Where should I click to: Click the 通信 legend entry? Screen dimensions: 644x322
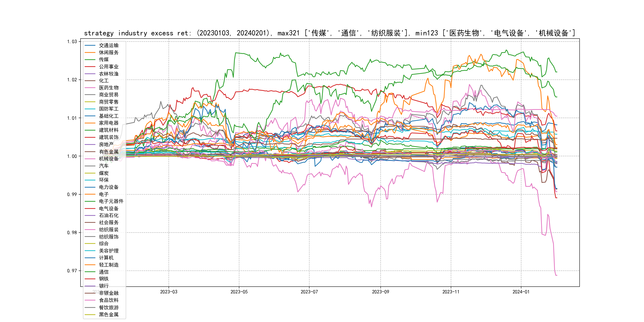(104, 272)
